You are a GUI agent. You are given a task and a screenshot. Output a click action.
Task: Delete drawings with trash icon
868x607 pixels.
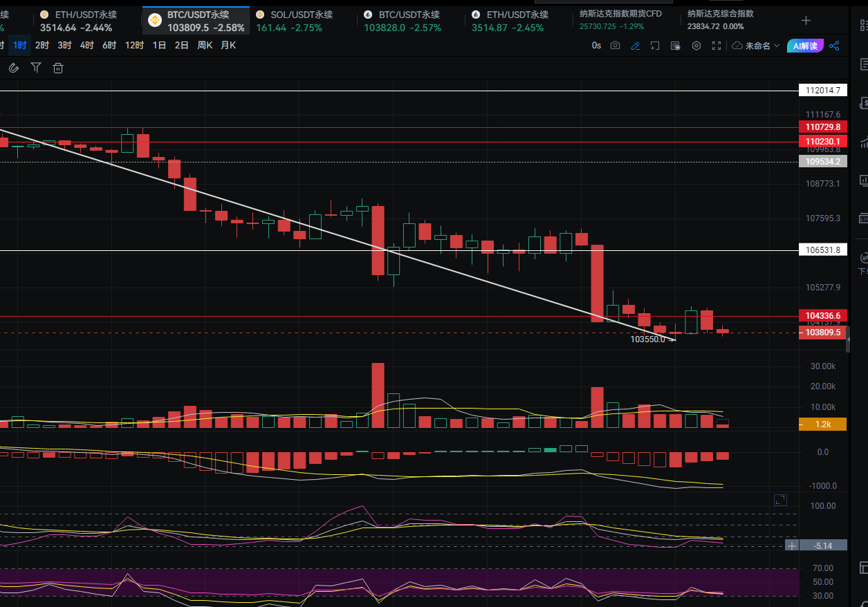pyautogui.click(x=58, y=68)
